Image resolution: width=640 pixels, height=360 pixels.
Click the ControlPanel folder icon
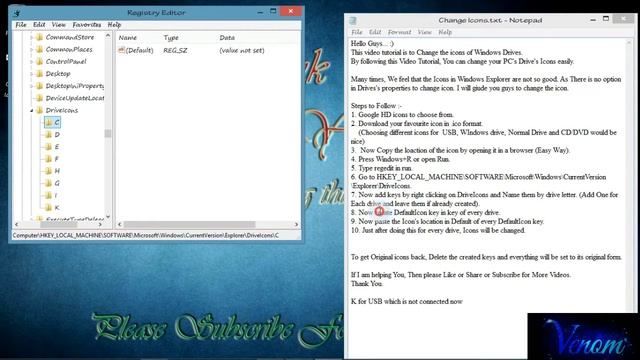[40, 62]
